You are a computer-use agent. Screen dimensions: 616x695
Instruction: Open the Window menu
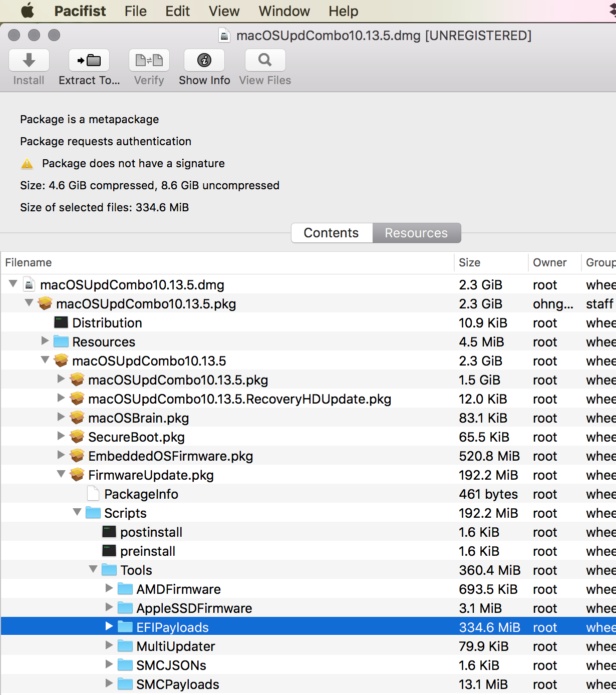pyautogui.click(x=284, y=11)
